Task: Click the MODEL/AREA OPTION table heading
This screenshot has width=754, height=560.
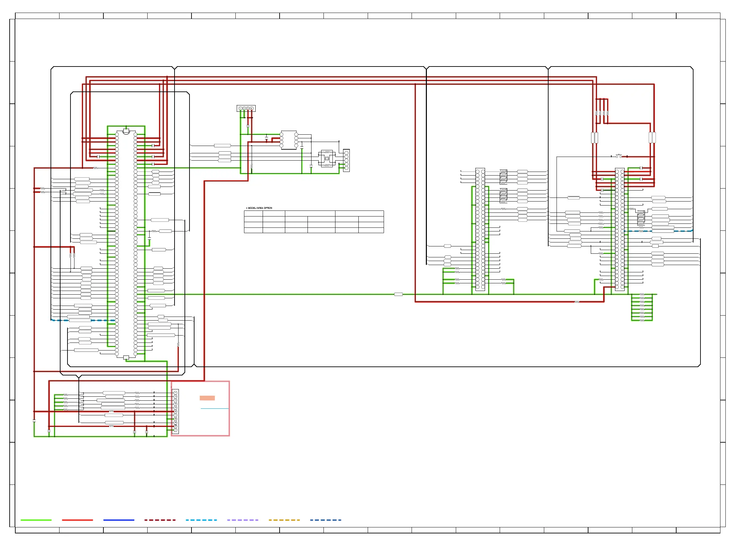Action: 260,208
